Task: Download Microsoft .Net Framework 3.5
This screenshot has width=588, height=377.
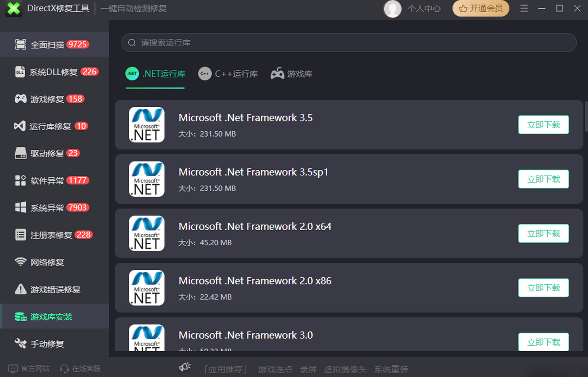Action: (543, 125)
